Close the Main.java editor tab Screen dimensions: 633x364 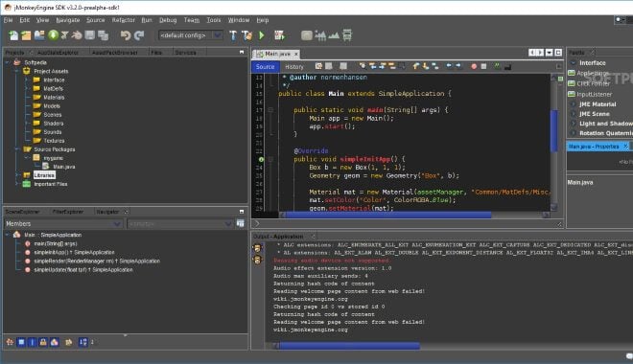[296, 54]
